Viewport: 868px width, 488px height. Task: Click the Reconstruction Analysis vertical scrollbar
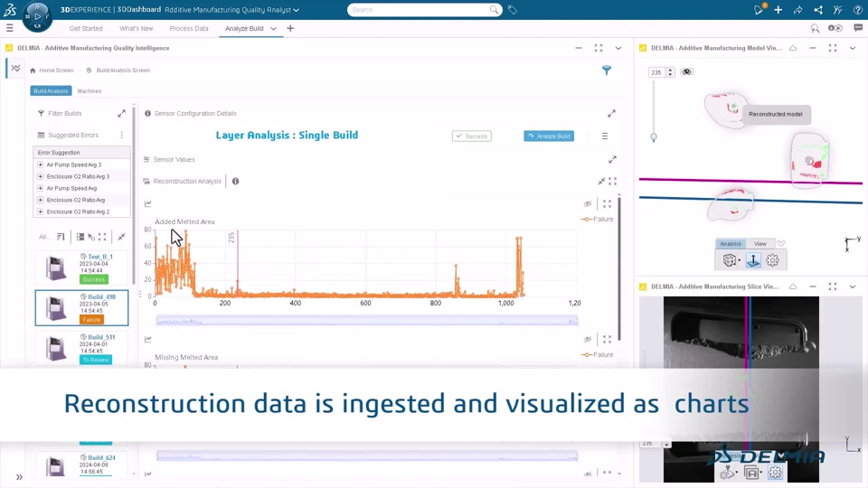pyautogui.click(x=618, y=268)
